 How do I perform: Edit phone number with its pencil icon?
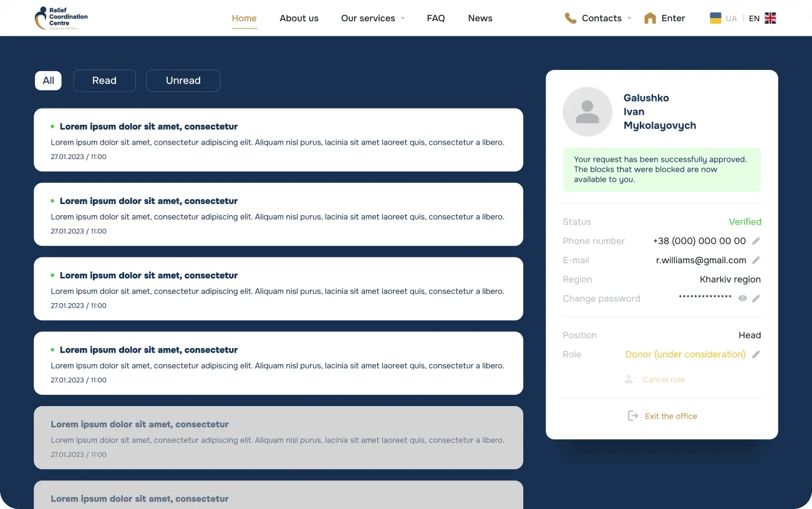(x=756, y=241)
